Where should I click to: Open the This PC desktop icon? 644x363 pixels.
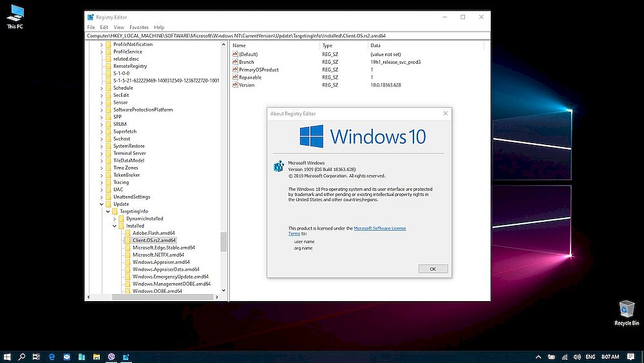pos(15,17)
